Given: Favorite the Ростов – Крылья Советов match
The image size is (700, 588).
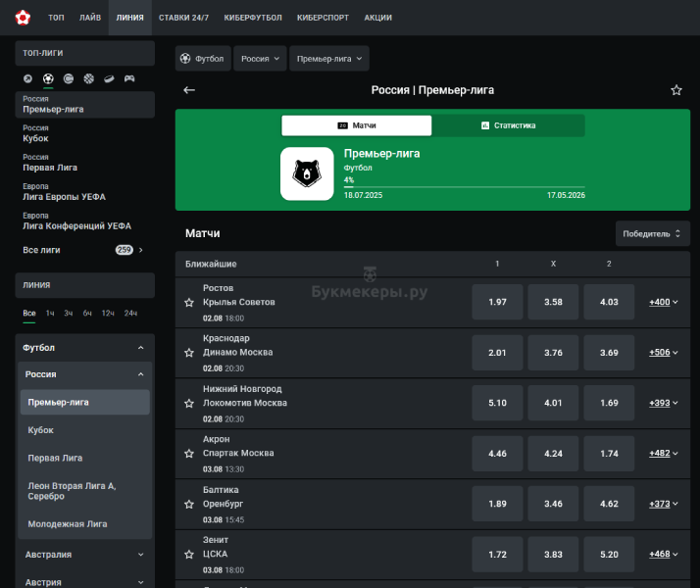Looking at the screenshot, I should [189, 303].
